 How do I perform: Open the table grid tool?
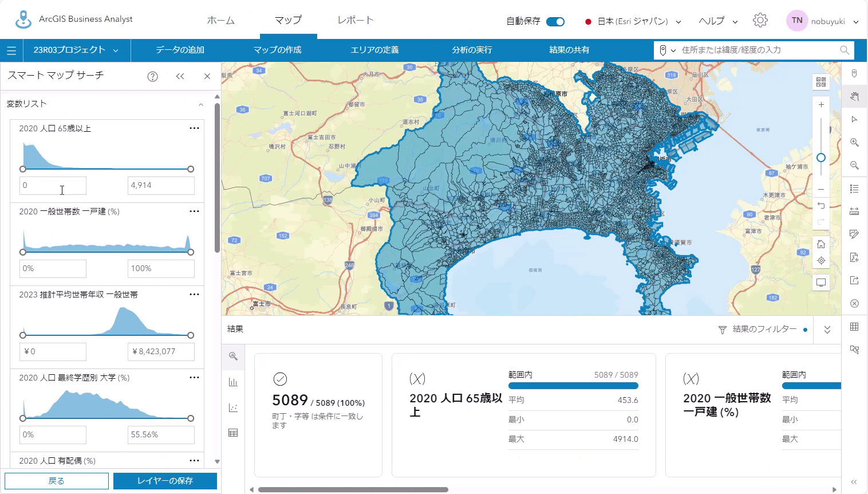pos(854,327)
